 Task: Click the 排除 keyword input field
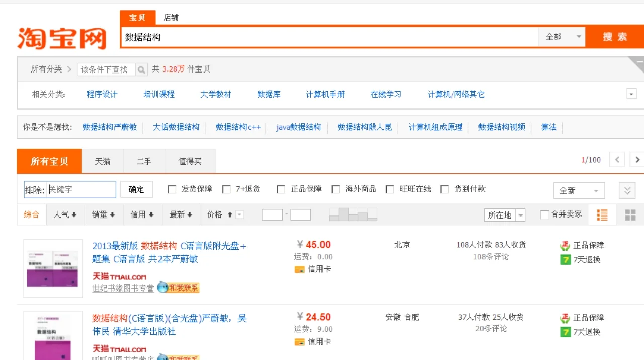click(x=81, y=190)
